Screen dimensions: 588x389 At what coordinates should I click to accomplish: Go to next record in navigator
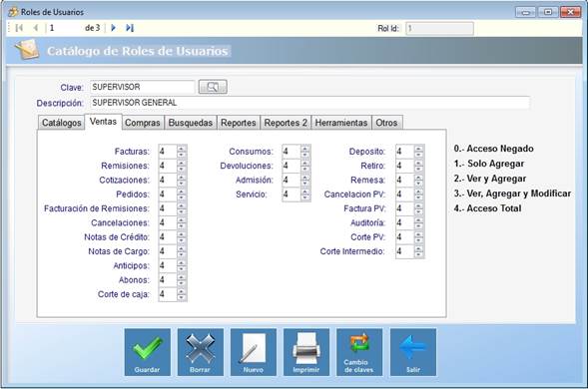point(113,28)
